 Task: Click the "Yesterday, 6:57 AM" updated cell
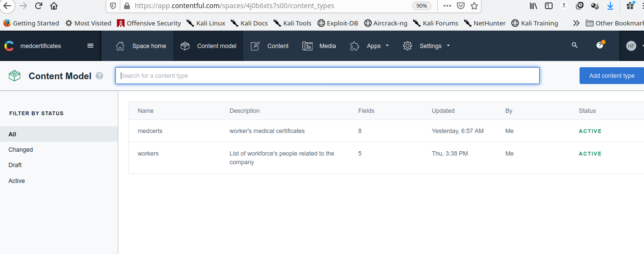pyautogui.click(x=458, y=131)
